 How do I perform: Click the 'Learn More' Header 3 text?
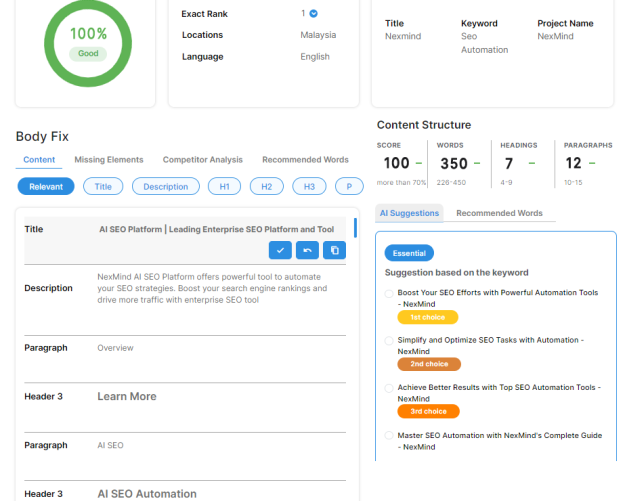[x=127, y=397]
